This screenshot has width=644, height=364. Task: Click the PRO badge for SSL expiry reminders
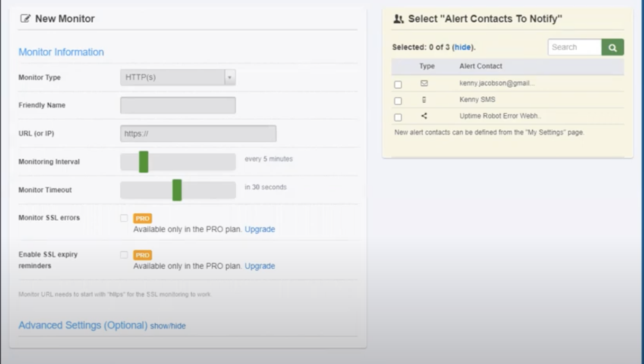coord(142,255)
